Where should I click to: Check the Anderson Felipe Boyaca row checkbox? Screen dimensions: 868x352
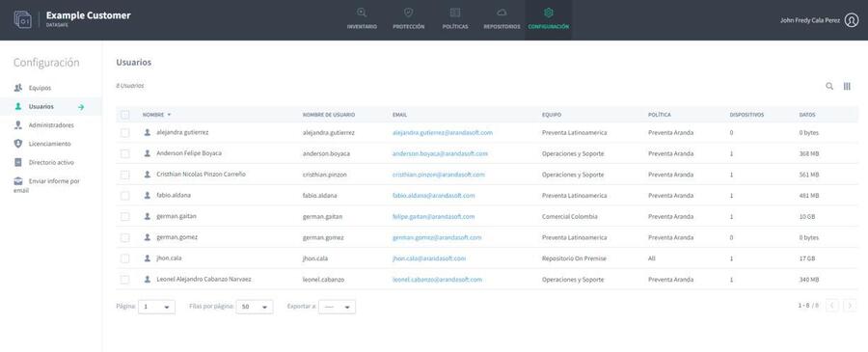(x=125, y=154)
